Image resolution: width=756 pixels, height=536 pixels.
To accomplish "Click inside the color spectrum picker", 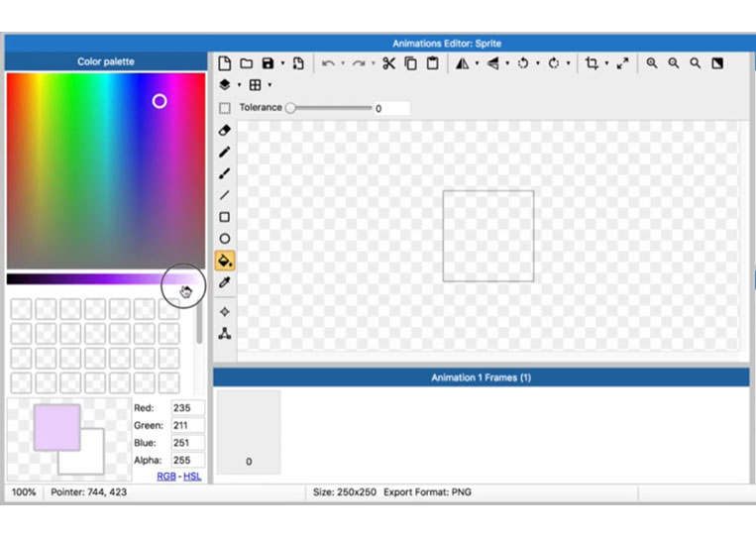I will [x=106, y=170].
